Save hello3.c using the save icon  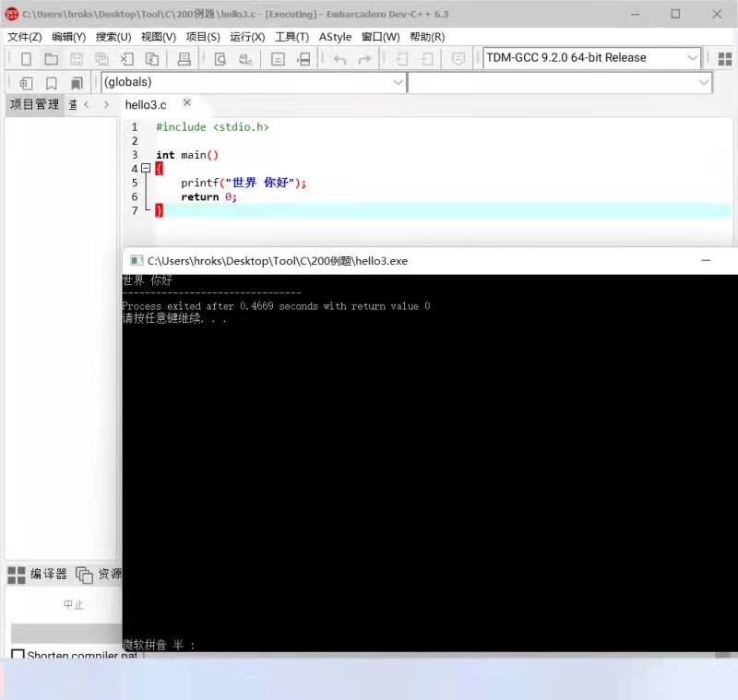tap(77, 58)
